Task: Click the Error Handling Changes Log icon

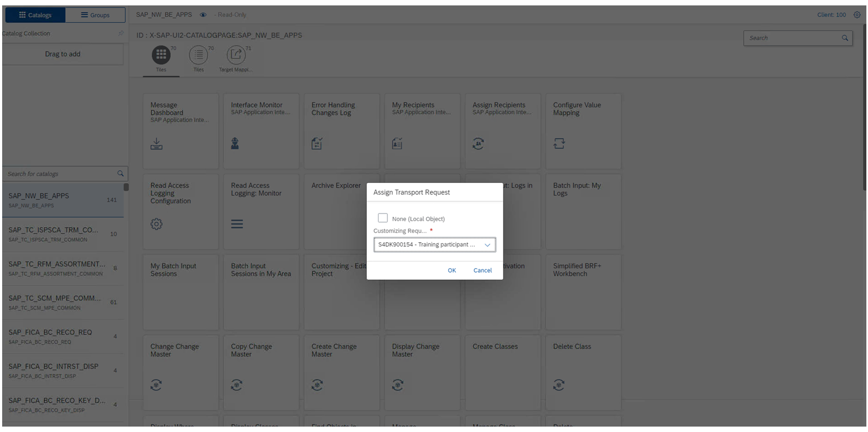Action: (x=317, y=144)
